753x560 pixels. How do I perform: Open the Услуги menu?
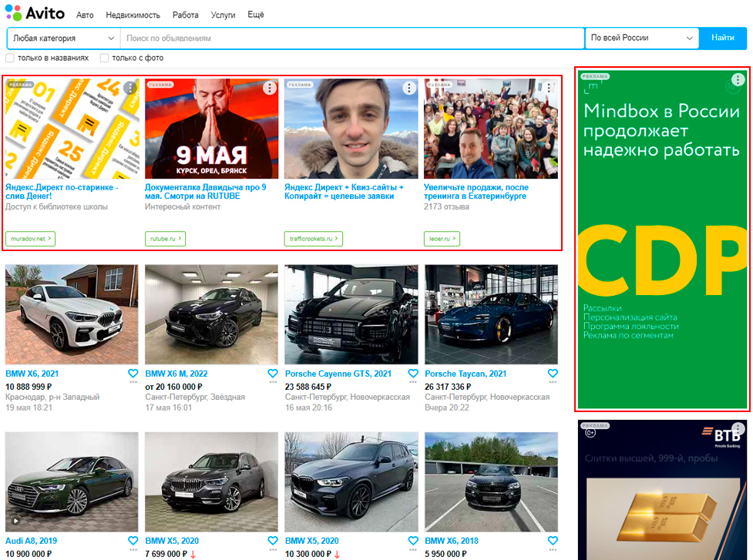click(223, 15)
